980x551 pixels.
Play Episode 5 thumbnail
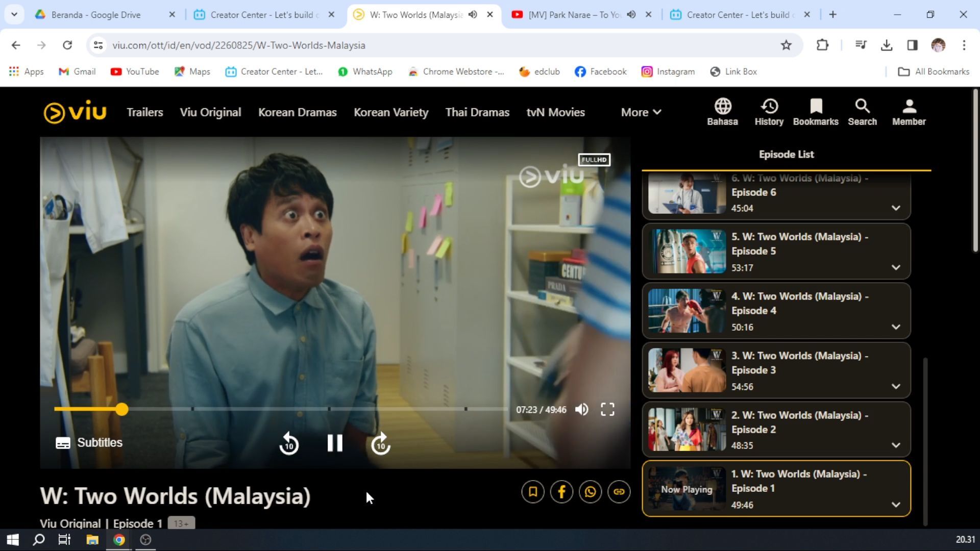coord(687,251)
